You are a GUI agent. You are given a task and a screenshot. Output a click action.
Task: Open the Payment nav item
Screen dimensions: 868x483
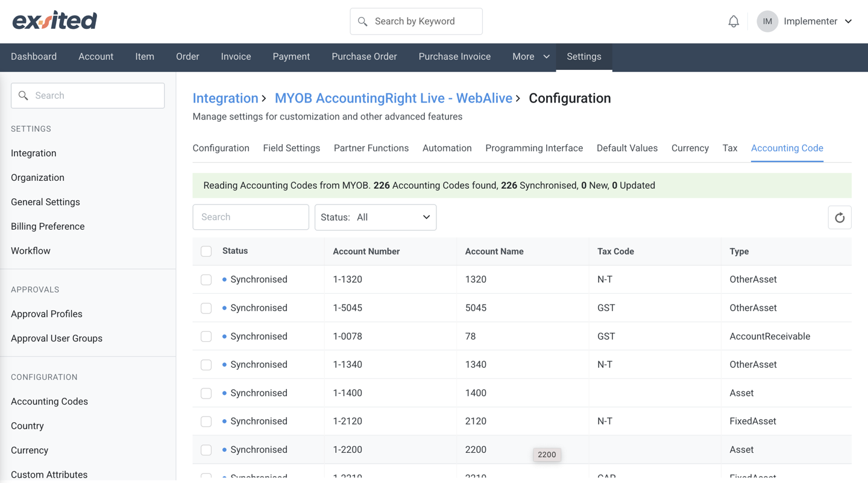click(x=291, y=57)
